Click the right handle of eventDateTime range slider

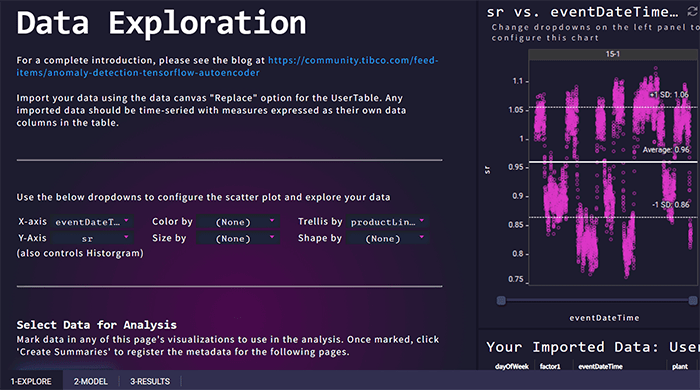point(693,300)
